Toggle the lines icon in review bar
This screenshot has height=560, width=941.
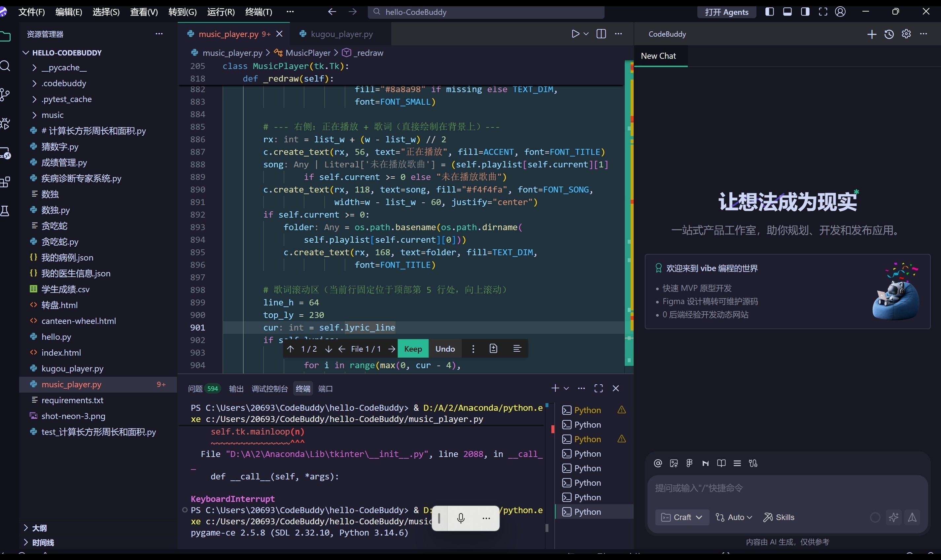517,348
